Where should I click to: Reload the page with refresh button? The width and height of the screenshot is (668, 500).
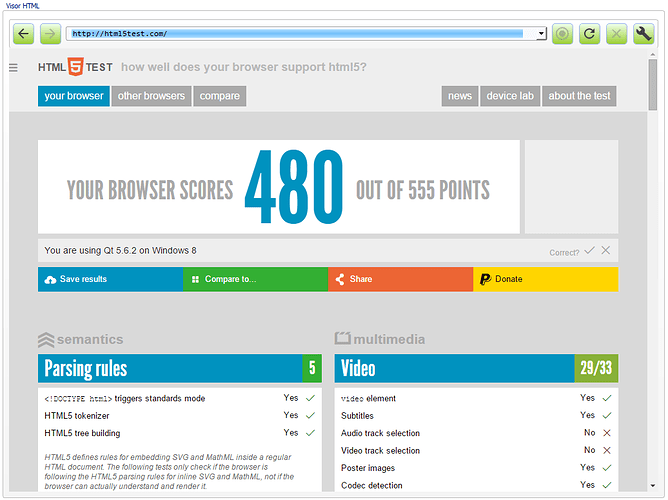pos(589,34)
